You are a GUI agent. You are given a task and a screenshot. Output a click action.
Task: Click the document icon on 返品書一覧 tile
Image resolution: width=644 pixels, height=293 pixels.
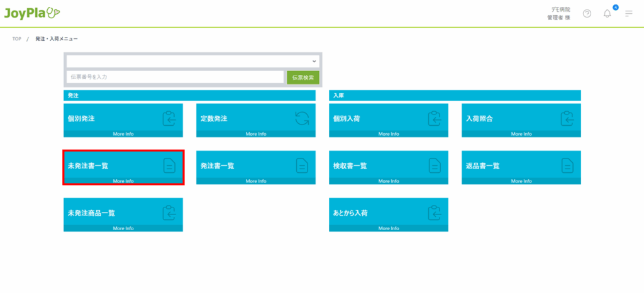tap(567, 165)
